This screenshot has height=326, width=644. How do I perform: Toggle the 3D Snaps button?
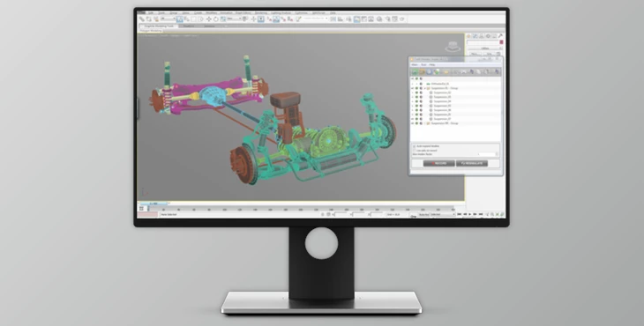(x=269, y=19)
